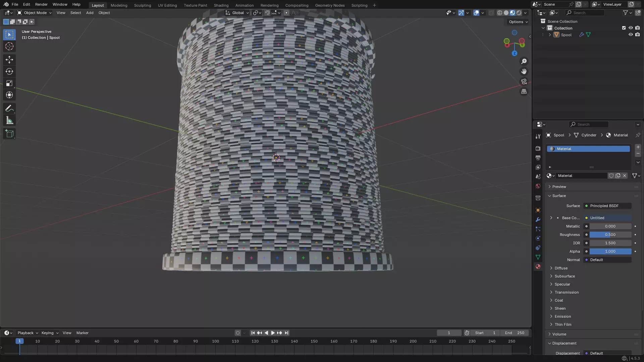Toggle camera view button in viewport

click(524, 81)
